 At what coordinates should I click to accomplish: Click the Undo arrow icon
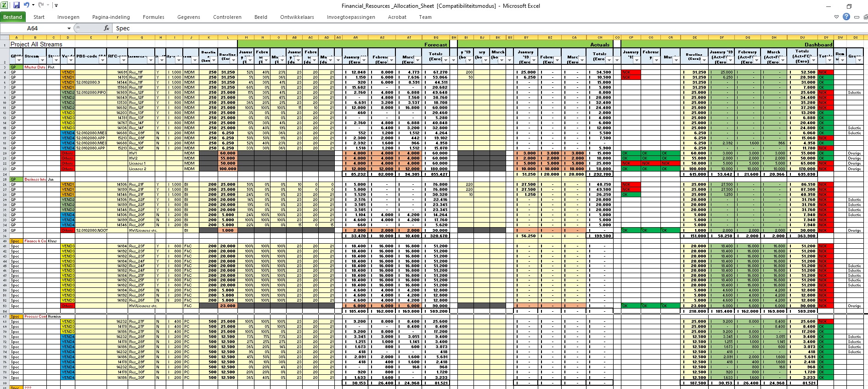click(27, 6)
